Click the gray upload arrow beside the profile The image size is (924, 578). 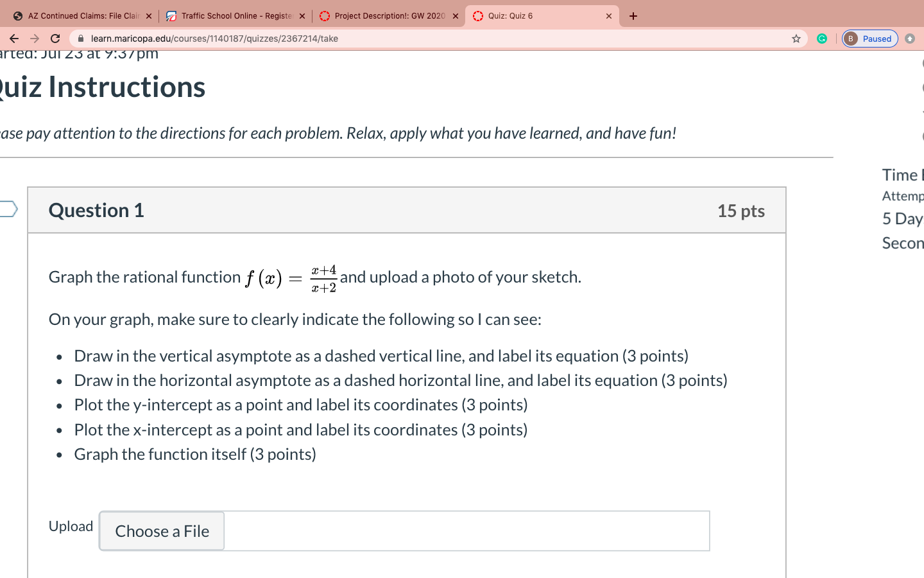pos(910,39)
